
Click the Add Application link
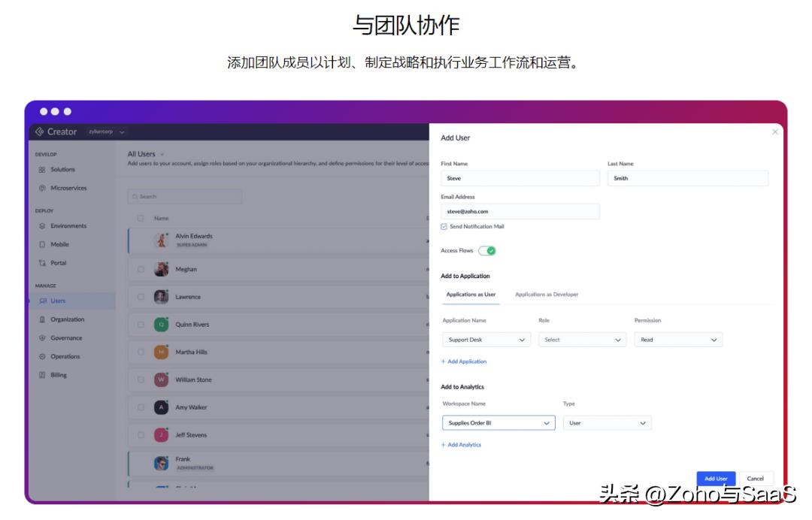pos(465,361)
